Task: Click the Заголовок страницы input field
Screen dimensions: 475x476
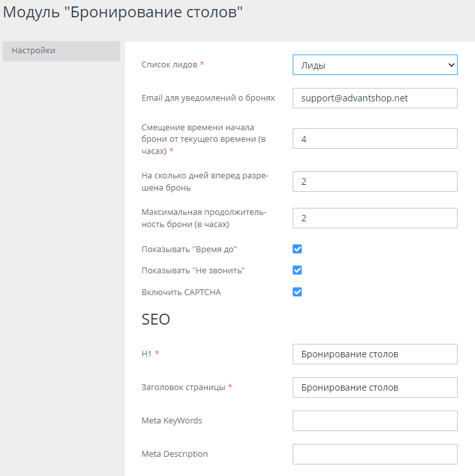Action: pyautogui.click(x=375, y=387)
